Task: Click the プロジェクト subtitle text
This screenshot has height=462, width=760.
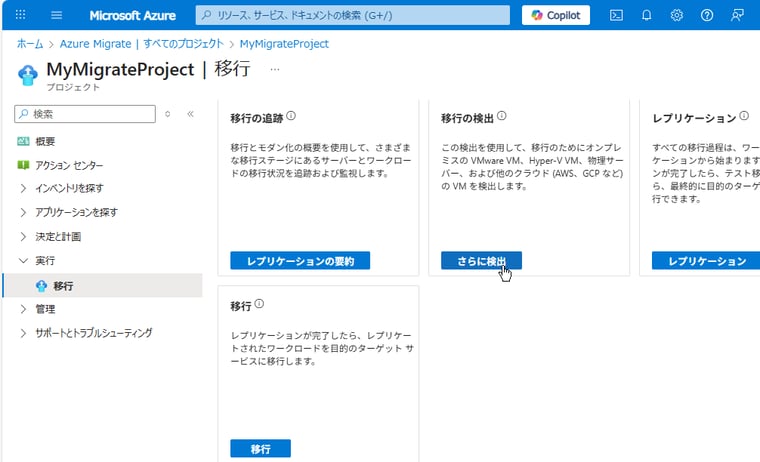Action: tap(73, 87)
